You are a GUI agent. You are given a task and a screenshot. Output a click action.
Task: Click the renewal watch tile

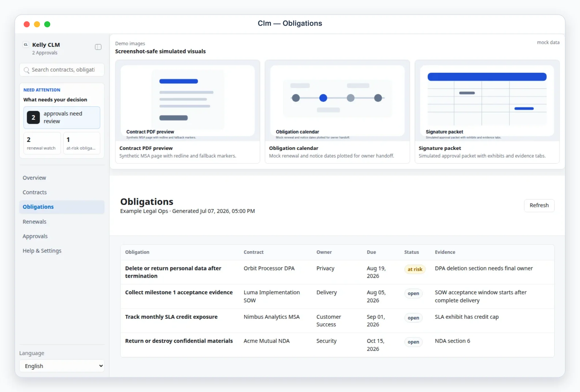[x=42, y=143]
